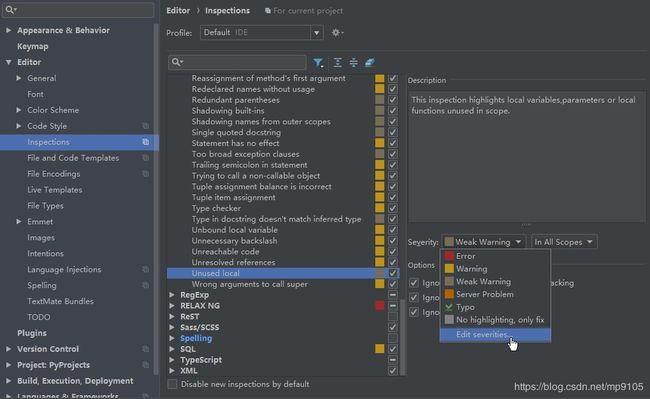Expand the TypeScript inspections group
The width and height of the screenshot is (650, 399).
(172, 360)
